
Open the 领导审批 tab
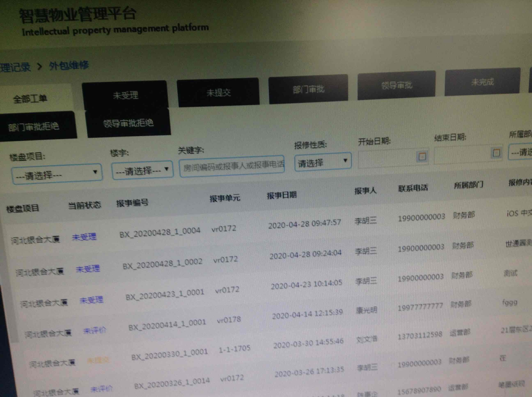pos(397,85)
